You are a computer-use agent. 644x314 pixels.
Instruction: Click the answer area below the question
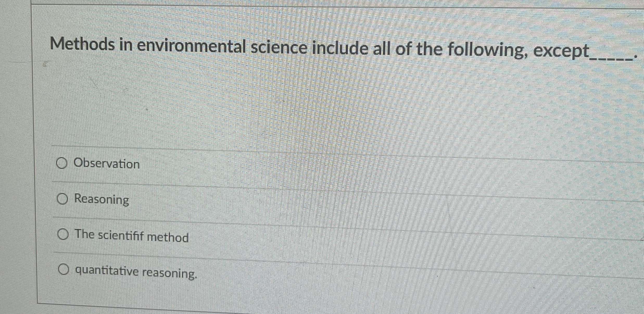coord(312,216)
